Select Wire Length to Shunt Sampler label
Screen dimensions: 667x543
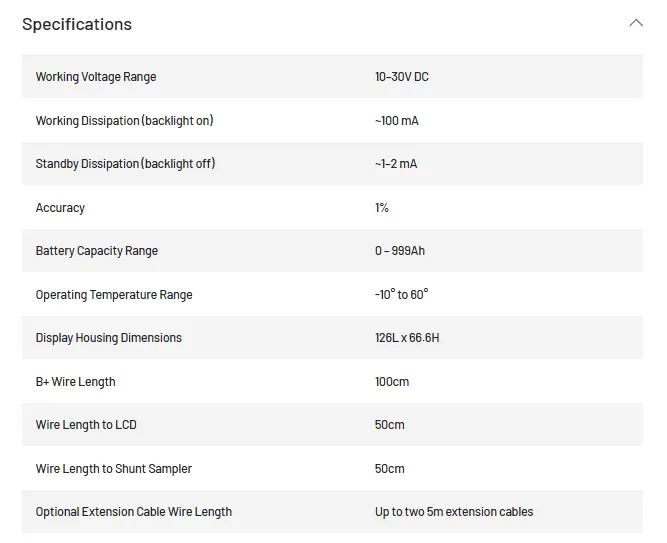click(114, 469)
